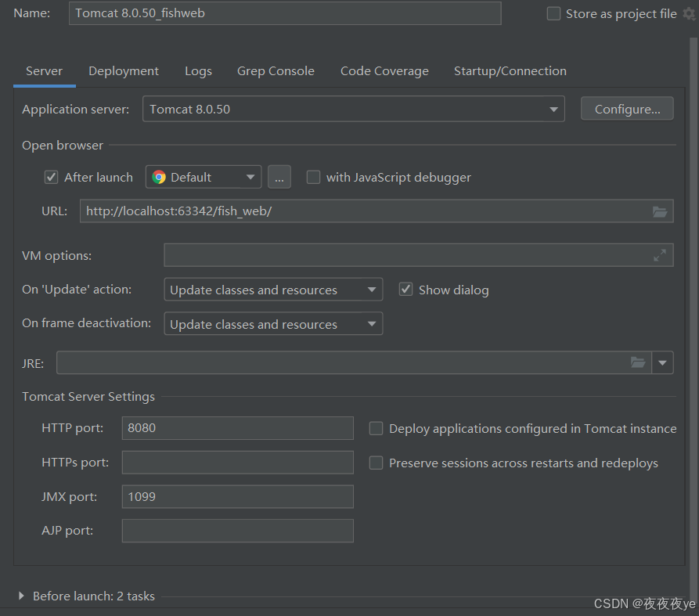Click the empty HTTPs port field

pos(238,463)
